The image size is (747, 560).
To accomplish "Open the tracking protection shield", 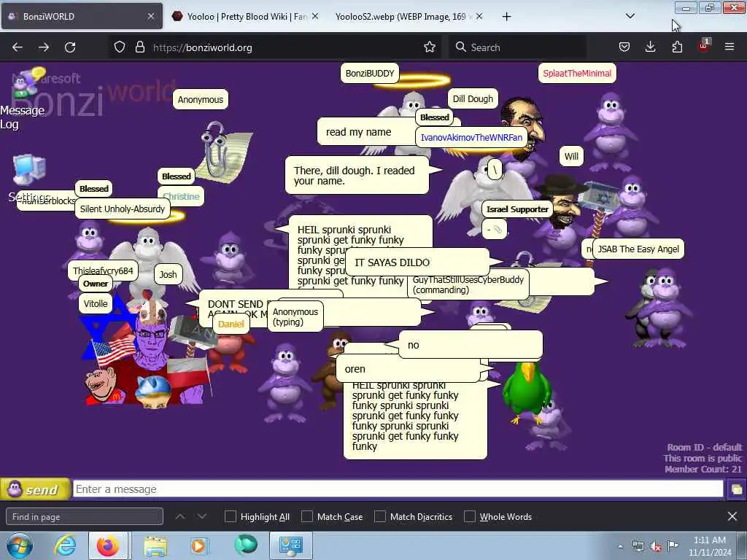I will (120, 47).
